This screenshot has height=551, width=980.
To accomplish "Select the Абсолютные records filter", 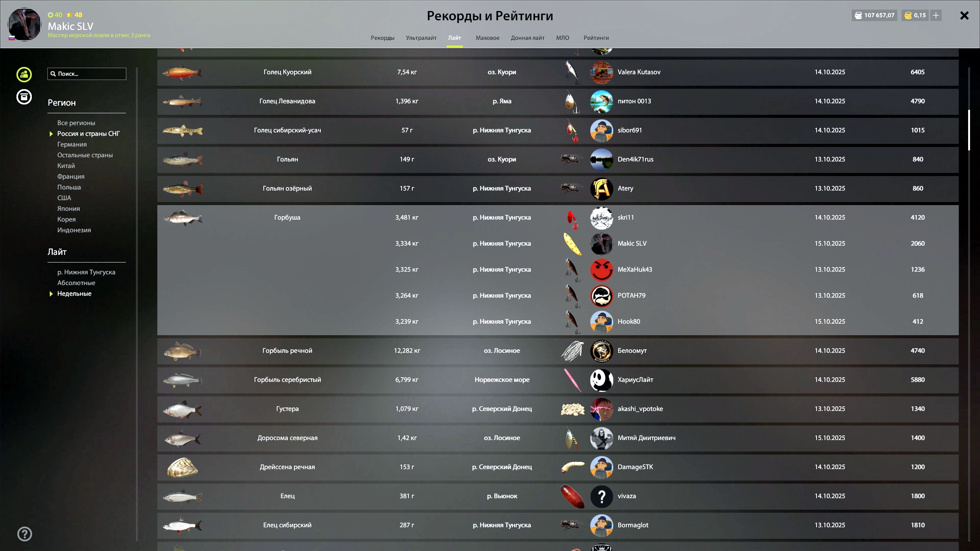I will [76, 283].
